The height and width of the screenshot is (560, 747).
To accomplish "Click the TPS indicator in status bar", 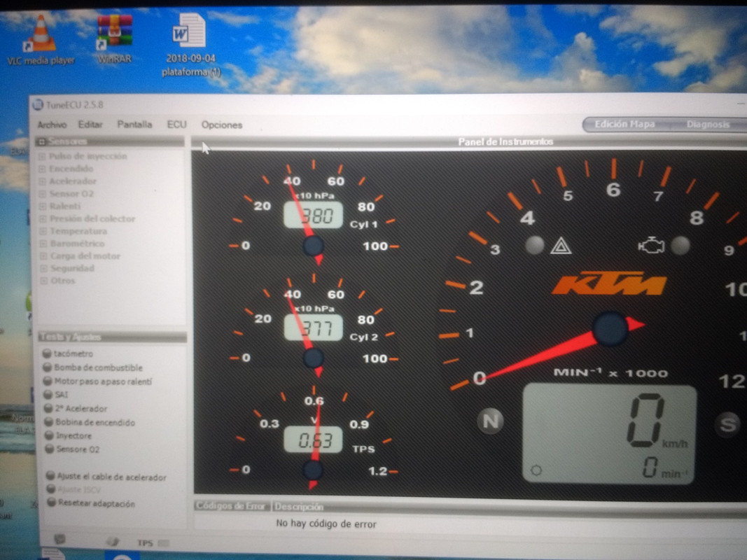I will coord(153,543).
